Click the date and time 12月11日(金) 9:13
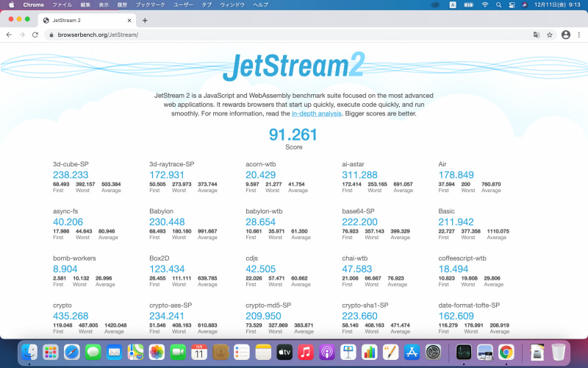Viewport: 588px width, 368px height. click(x=557, y=5)
